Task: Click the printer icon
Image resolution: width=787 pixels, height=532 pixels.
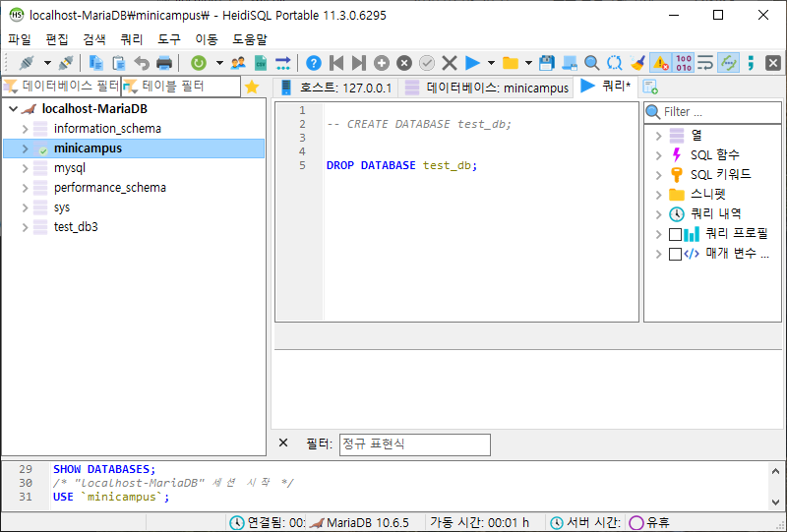Action: (x=164, y=63)
